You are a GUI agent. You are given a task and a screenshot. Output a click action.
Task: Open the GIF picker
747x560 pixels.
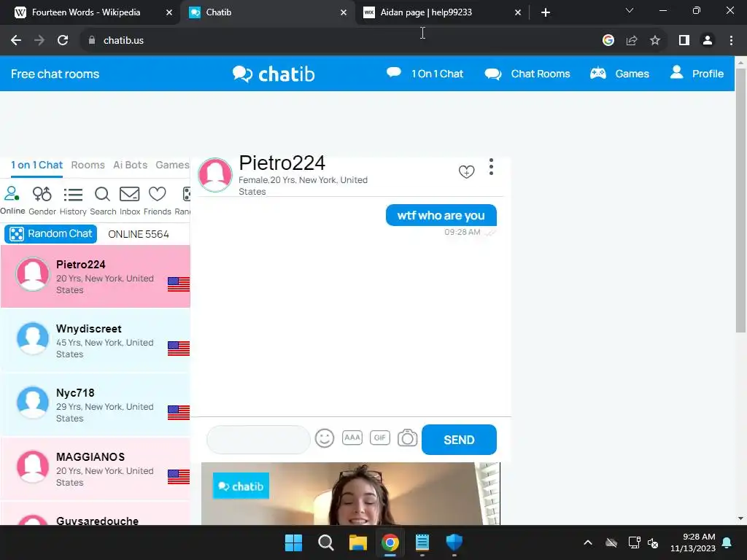(379, 437)
